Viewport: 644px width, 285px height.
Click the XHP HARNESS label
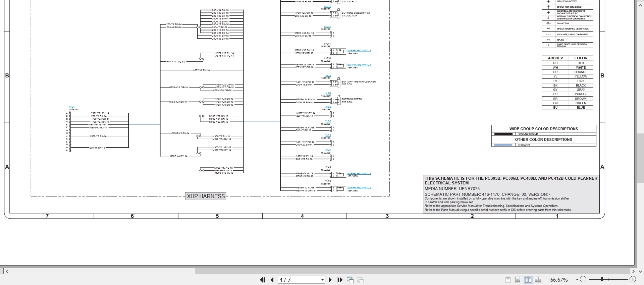(206, 196)
